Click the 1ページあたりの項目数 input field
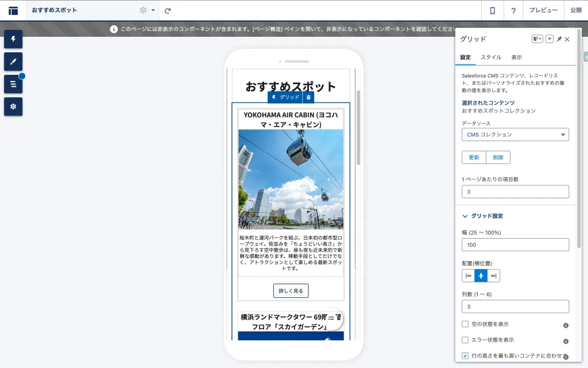This screenshot has height=368, width=588. click(515, 191)
